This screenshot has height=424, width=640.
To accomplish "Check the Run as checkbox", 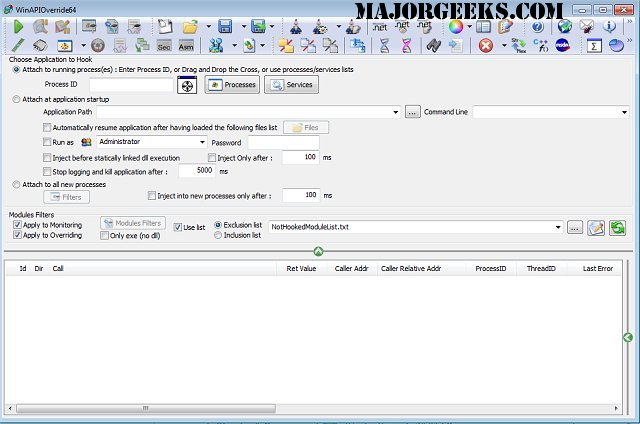I will click(47, 142).
